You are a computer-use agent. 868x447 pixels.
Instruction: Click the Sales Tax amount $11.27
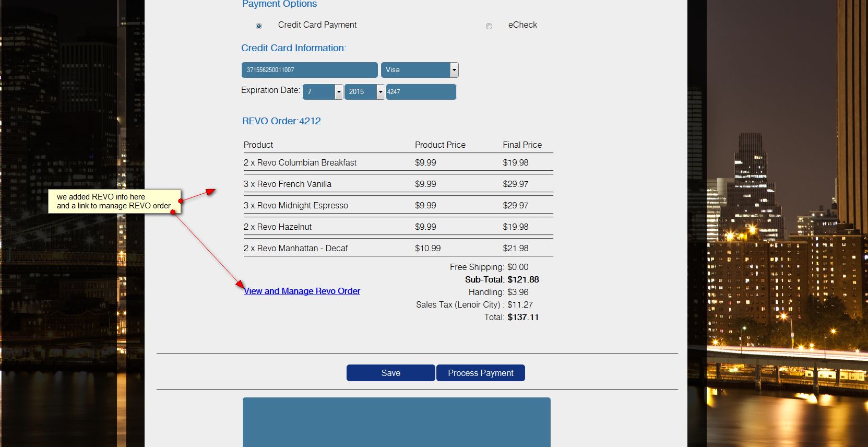(x=520, y=305)
